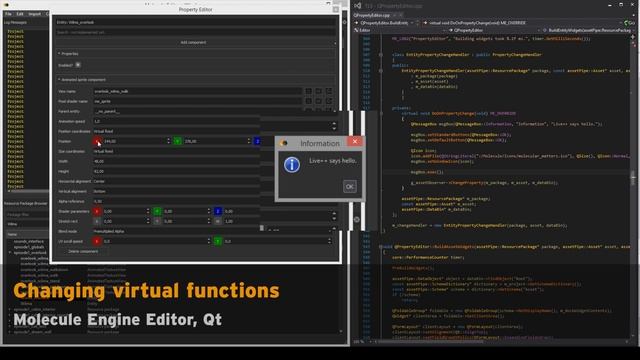The image size is (640, 360).
Task: Click the Alpha reference value field
Action: [176, 201]
